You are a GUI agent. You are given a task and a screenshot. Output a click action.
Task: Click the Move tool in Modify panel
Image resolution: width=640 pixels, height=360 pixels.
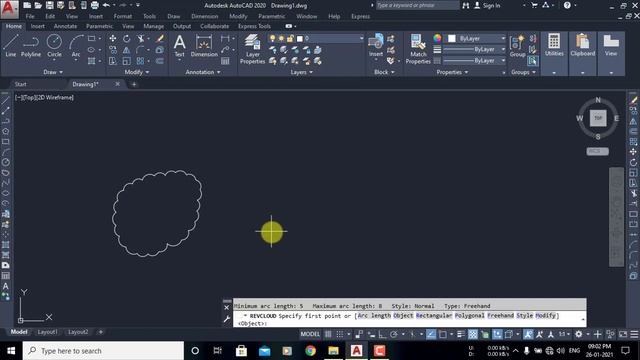tap(113, 38)
